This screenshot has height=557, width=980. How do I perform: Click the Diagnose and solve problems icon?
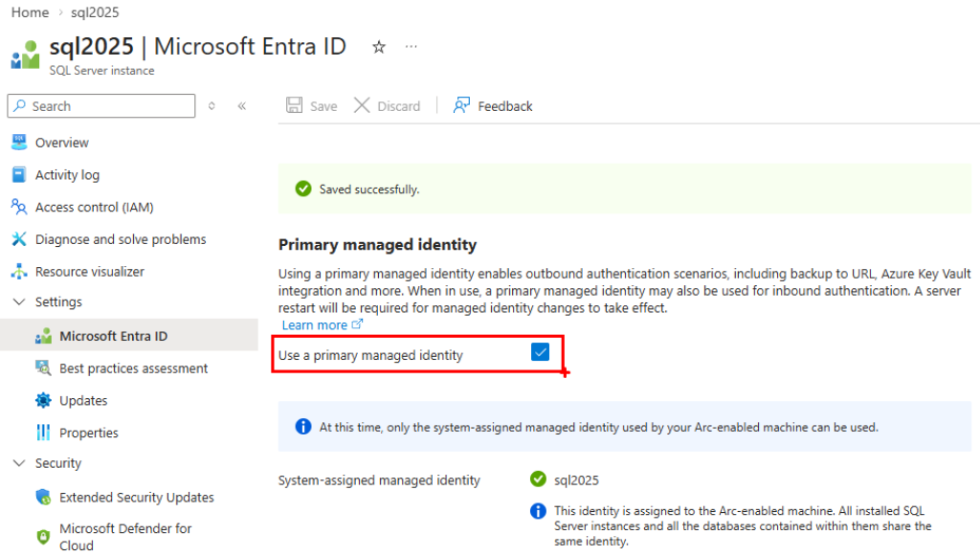point(21,238)
